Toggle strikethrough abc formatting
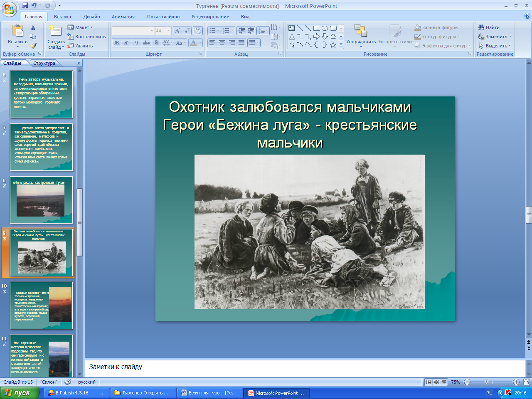532x399 pixels. [146, 43]
